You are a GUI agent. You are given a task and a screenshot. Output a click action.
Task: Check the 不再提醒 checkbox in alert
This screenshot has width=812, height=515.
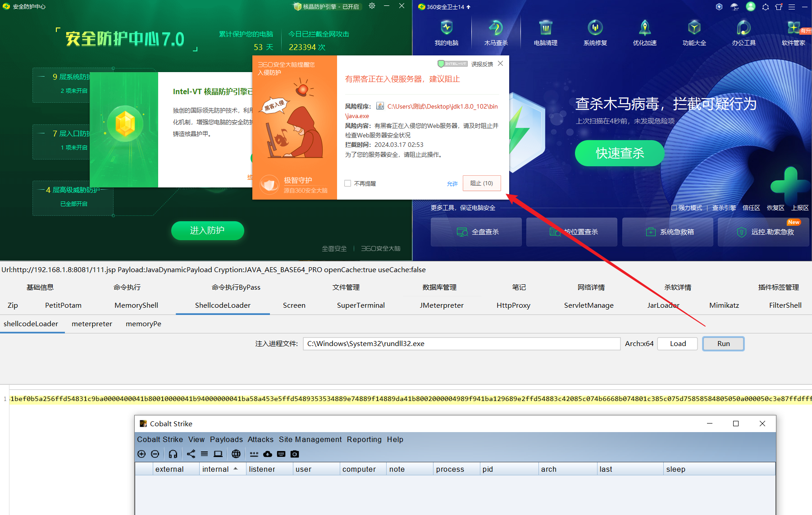coord(347,183)
